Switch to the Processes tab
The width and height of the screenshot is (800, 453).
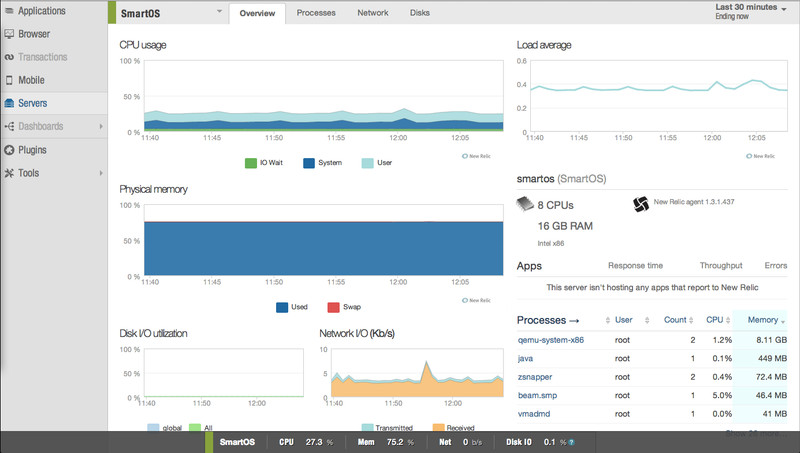click(x=316, y=13)
